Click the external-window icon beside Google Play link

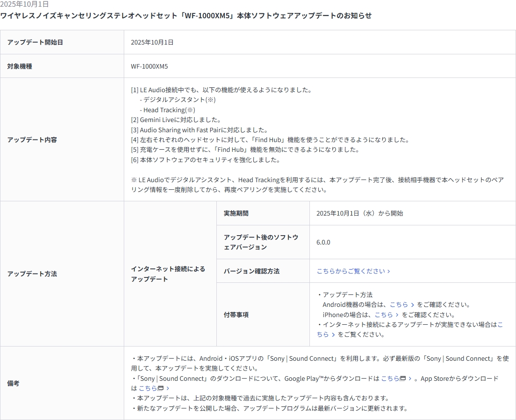click(x=403, y=379)
